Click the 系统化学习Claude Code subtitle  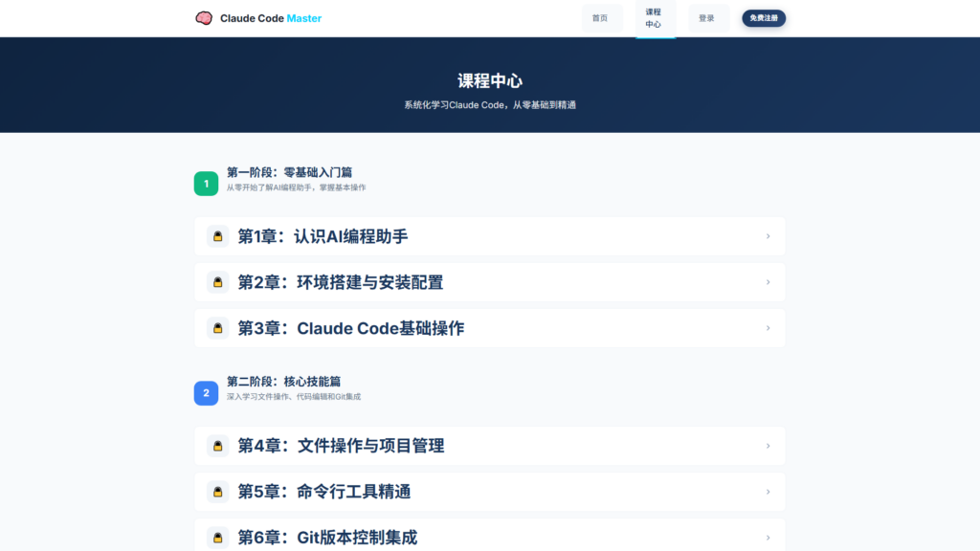point(490,105)
